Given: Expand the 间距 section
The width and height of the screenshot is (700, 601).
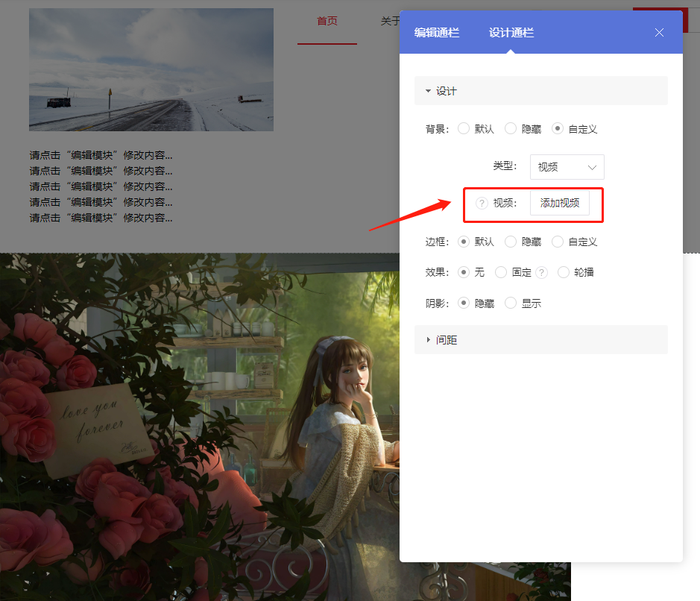Looking at the screenshot, I should (541, 340).
